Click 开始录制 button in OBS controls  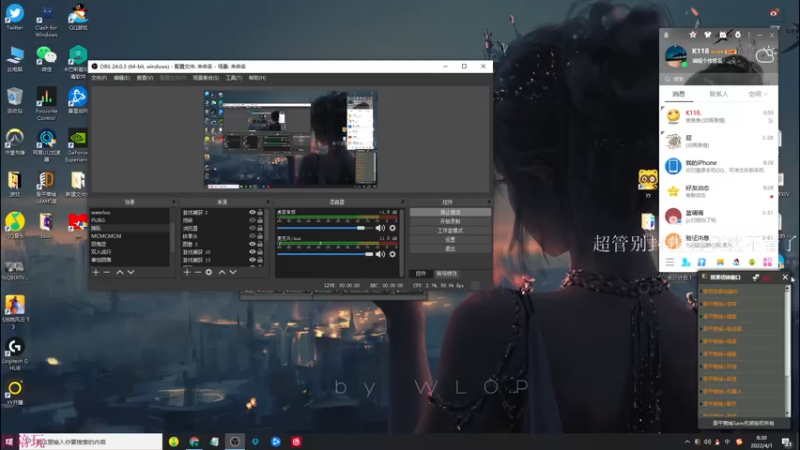tap(450, 221)
